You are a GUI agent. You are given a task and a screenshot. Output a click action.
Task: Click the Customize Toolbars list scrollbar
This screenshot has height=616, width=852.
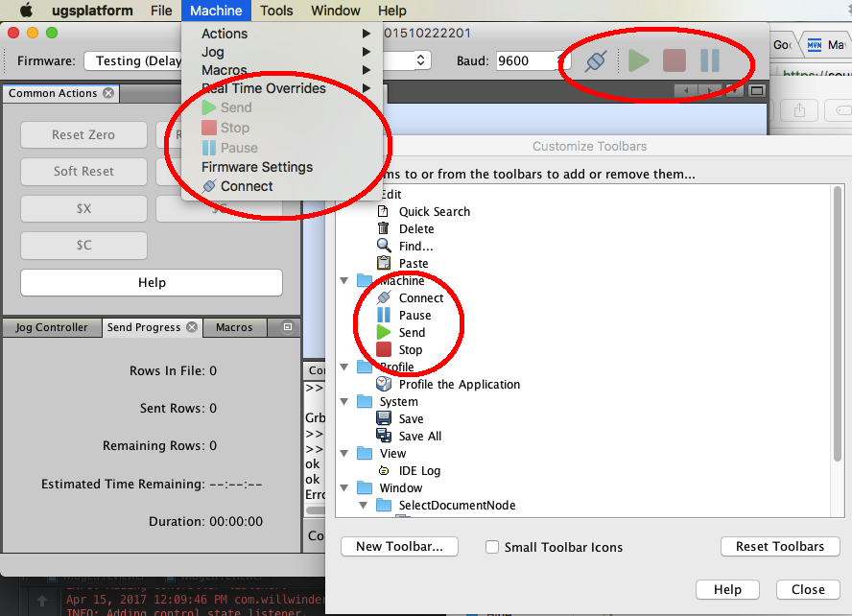[x=838, y=323]
